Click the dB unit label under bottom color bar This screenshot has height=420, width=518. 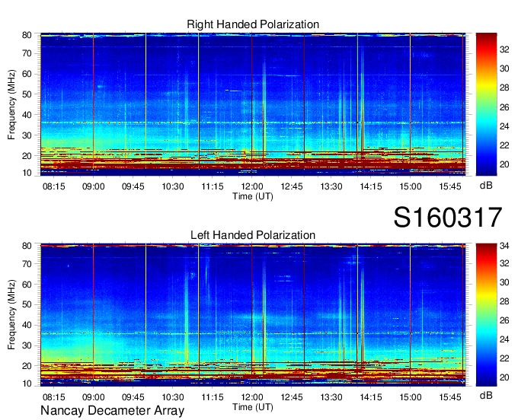coord(486,395)
